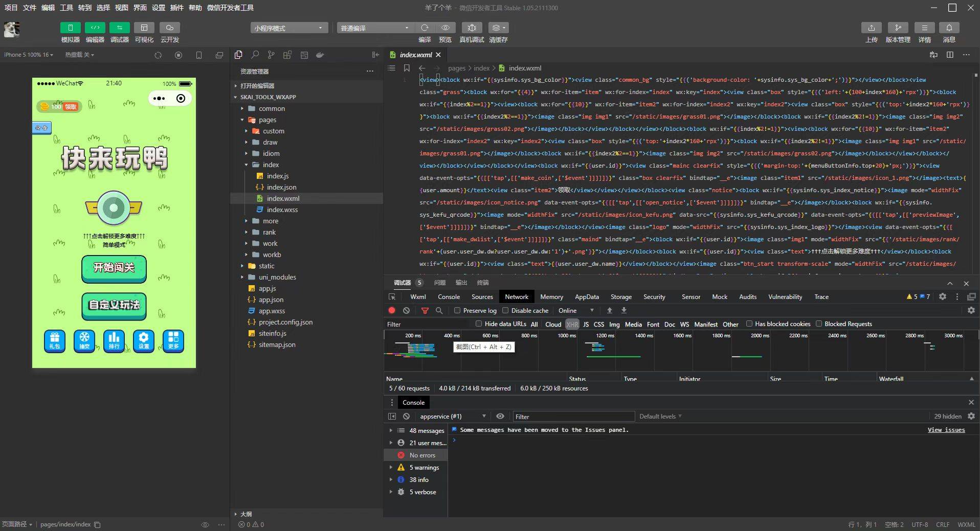The image size is (980, 531).
Task: Open index.js in the file tree
Action: (x=278, y=176)
